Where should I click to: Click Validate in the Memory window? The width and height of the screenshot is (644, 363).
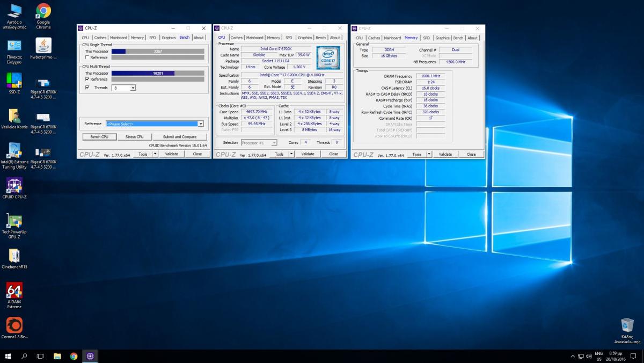pyautogui.click(x=445, y=154)
